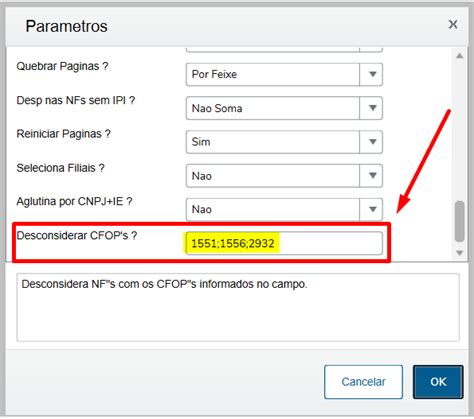The width and height of the screenshot is (474, 419).
Task: Click the Sim value in Reiniciar Paginas
Action: pyautogui.click(x=273, y=142)
